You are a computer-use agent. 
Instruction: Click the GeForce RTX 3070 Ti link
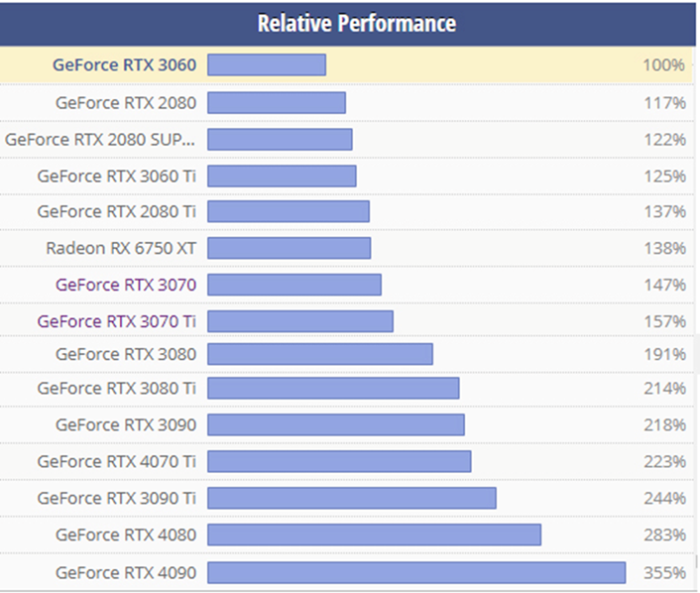tap(117, 321)
